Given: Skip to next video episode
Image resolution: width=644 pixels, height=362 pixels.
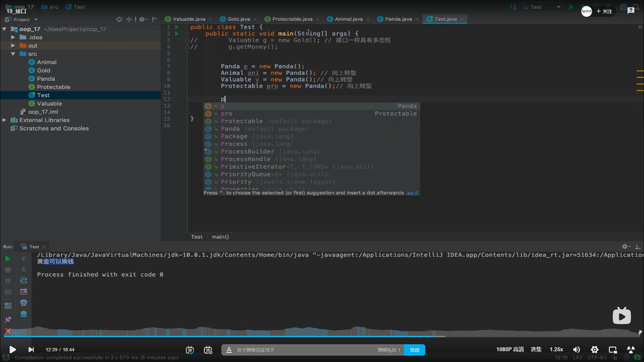Looking at the screenshot, I should coord(31,350).
